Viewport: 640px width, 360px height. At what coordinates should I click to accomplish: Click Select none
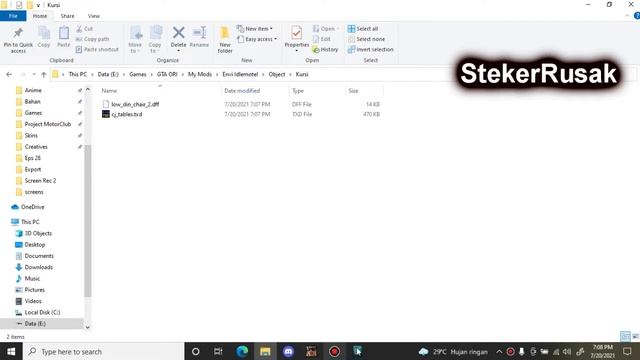point(366,39)
